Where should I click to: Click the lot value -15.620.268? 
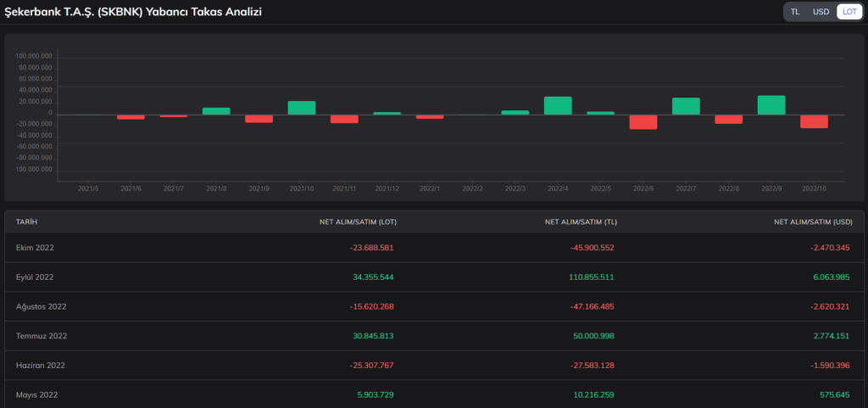[x=371, y=306]
